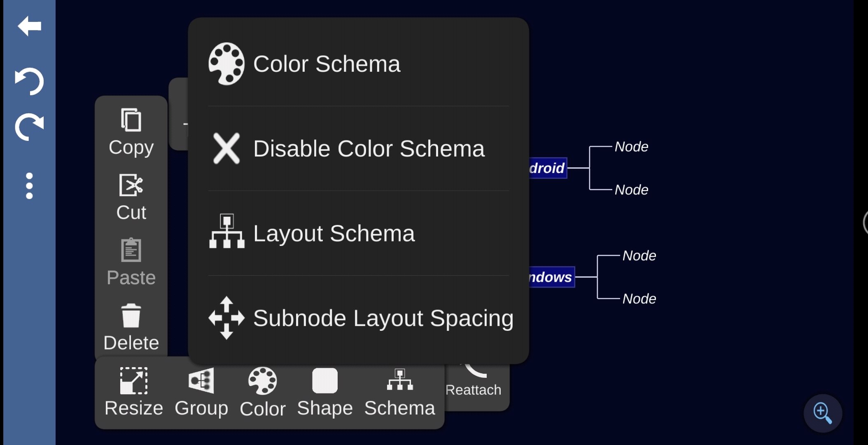
Task: Redo the last undone action
Action: 29,126
